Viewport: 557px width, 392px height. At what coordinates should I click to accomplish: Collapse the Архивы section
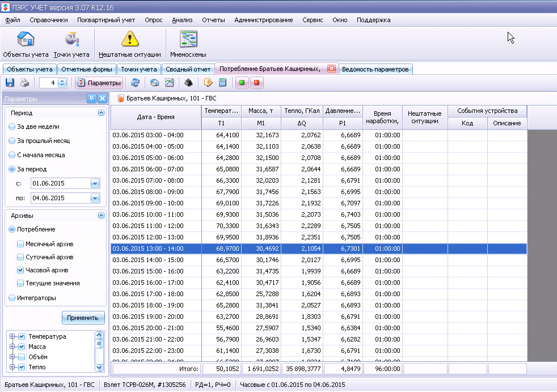101,216
